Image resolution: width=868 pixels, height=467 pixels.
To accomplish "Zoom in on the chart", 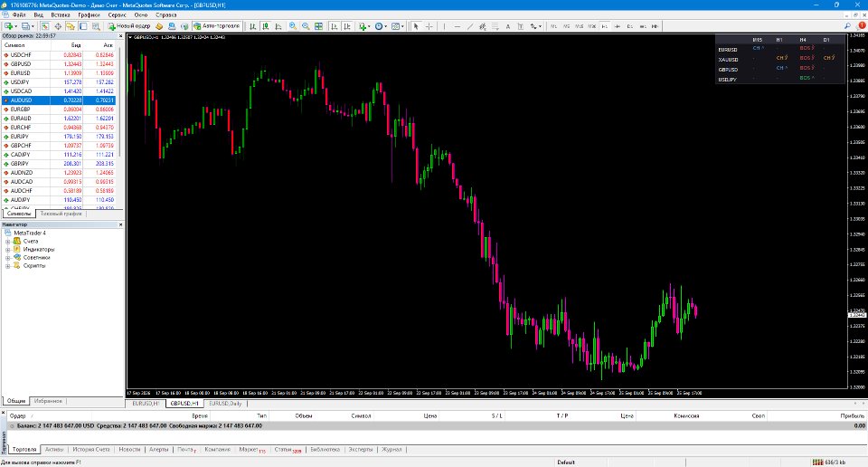I will click(293, 26).
